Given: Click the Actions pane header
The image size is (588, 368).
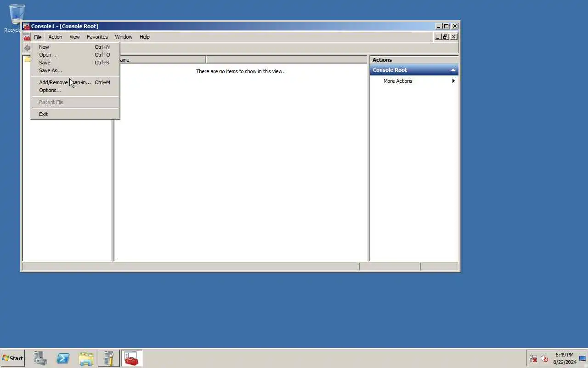Looking at the screenshot, I should tap(414, 60).
